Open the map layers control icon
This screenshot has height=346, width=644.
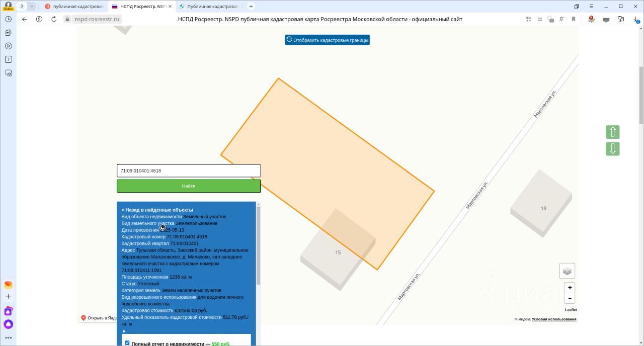(567, 271)
